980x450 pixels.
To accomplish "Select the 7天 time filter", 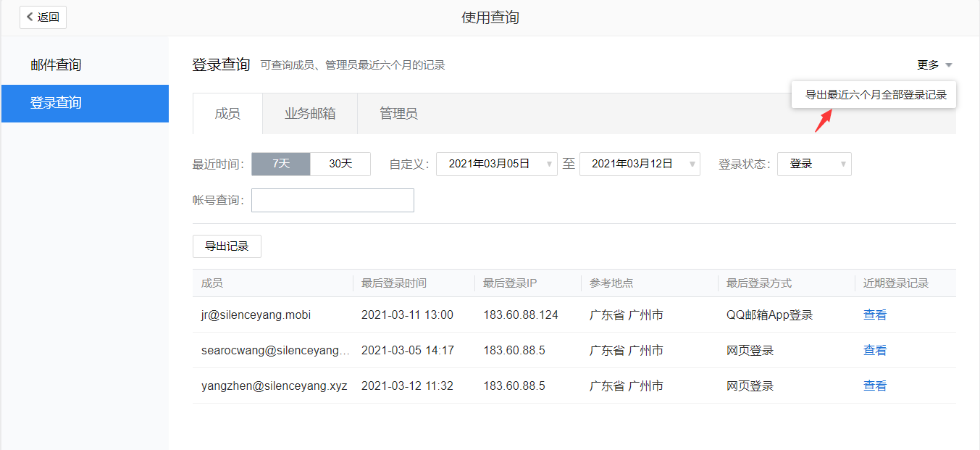I will coord(280,164).
